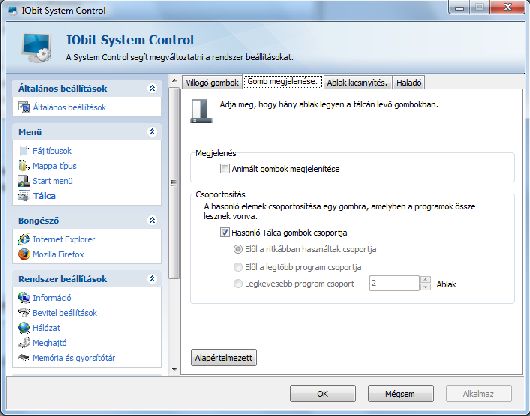
Task: Click the Internet Explorer icon
Action: point(24,239)
